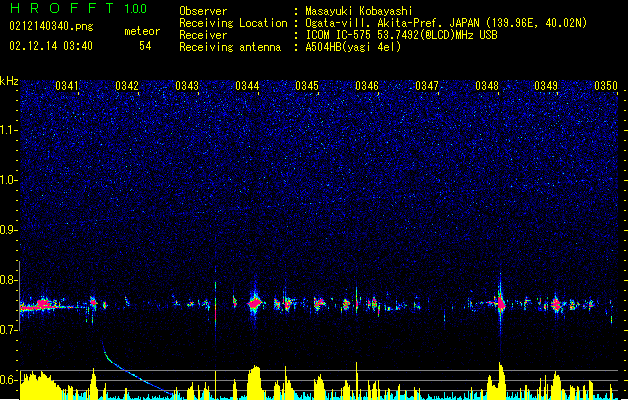This screenshot has height=400, width=629.
Task: Click the 0346 time marker
Action: click(x=367, y=86)
